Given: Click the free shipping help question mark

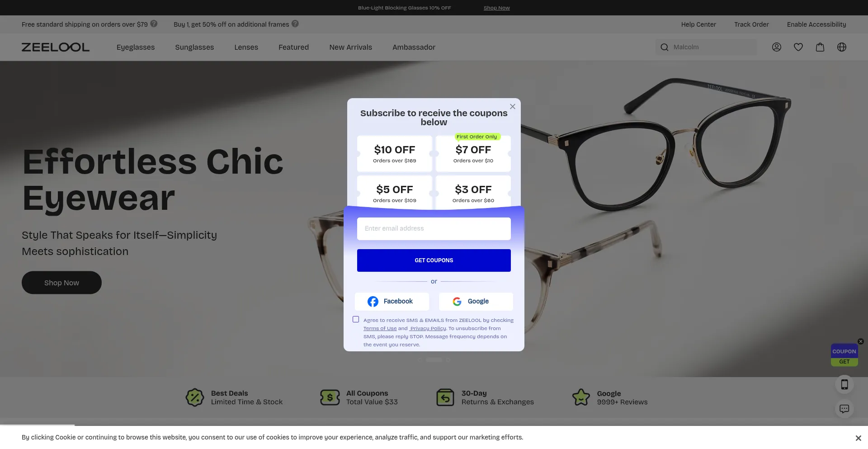Looking at the screenshot, I should point(154,24).
